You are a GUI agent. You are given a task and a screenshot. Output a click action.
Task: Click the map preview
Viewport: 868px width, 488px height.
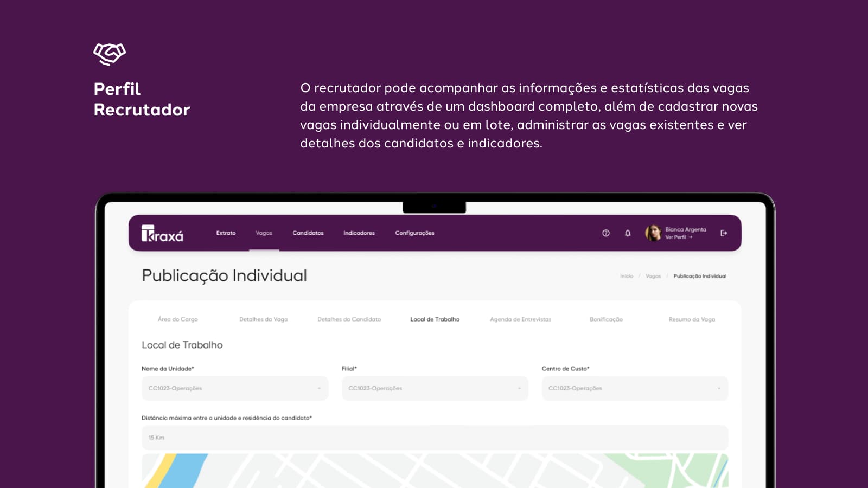coord(435,471)
